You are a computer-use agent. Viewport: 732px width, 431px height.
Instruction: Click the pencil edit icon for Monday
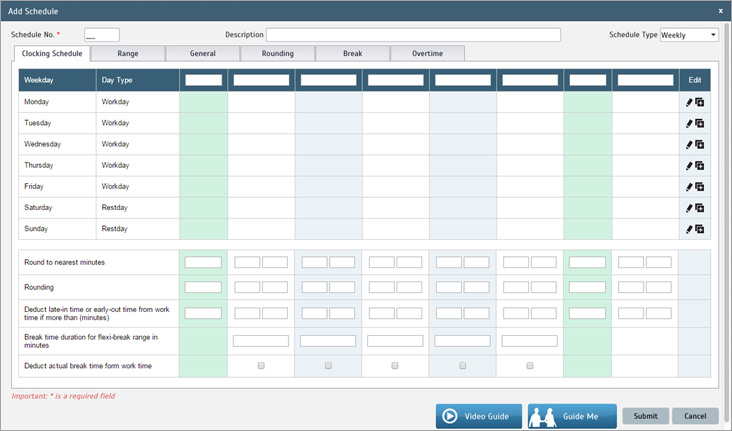pos(689,102)
